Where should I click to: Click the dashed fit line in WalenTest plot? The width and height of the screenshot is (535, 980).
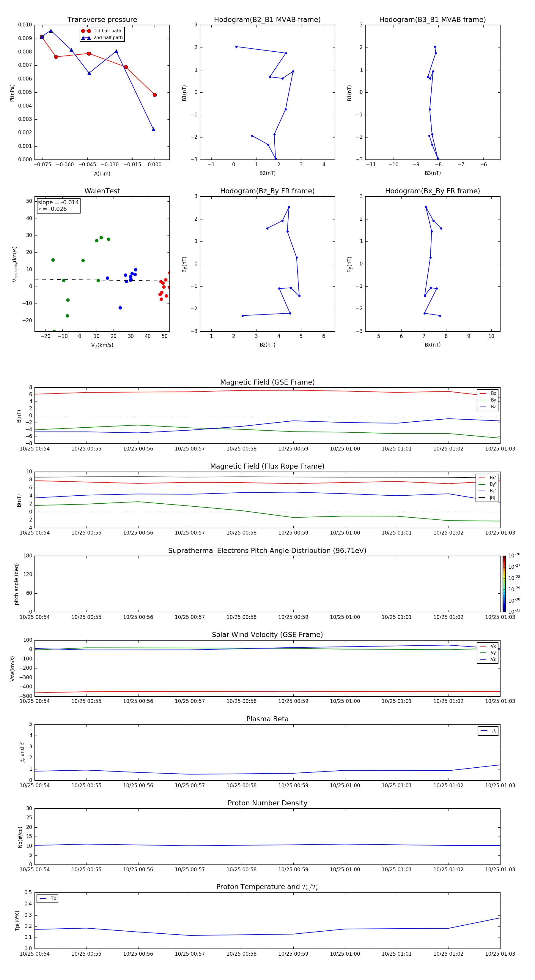click(102, 280)
